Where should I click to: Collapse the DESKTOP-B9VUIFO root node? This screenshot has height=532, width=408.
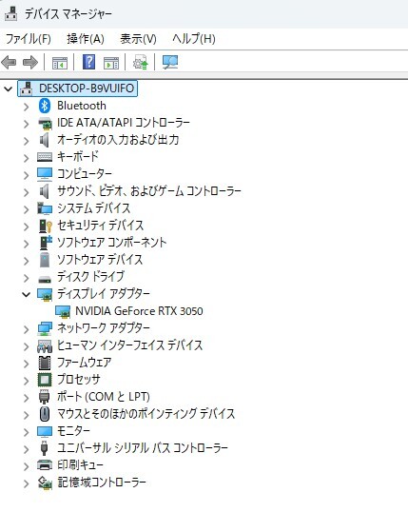pyautogui.click(x=9, y=89)
